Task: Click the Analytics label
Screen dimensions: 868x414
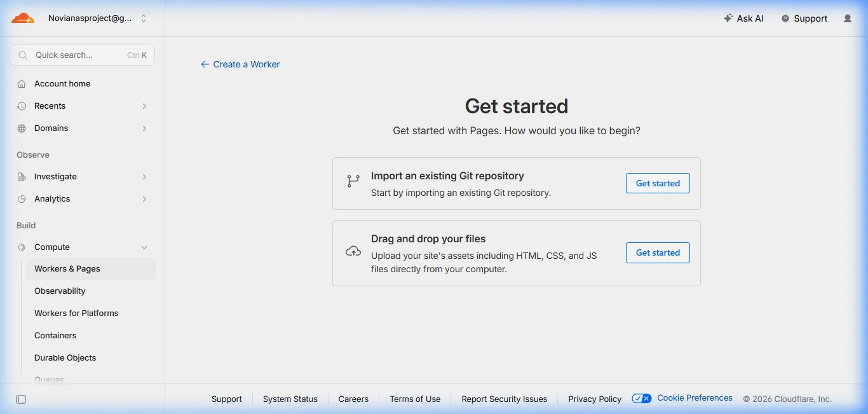Action: coord(52,199)
